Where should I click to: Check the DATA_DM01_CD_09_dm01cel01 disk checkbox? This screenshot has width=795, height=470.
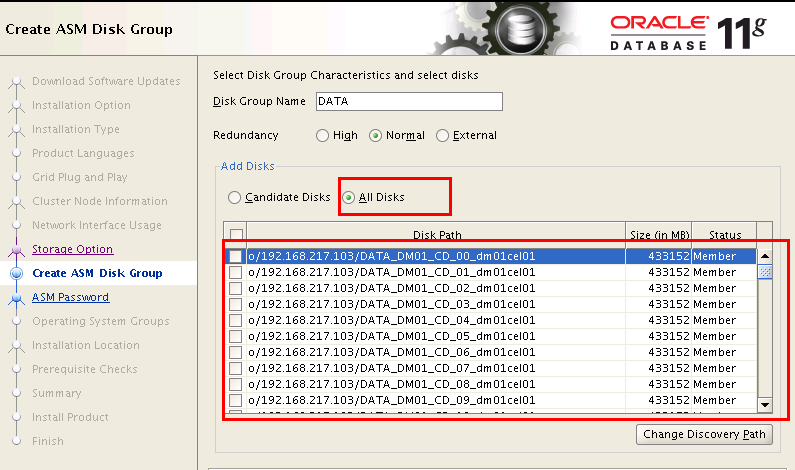tap(235, 400)
